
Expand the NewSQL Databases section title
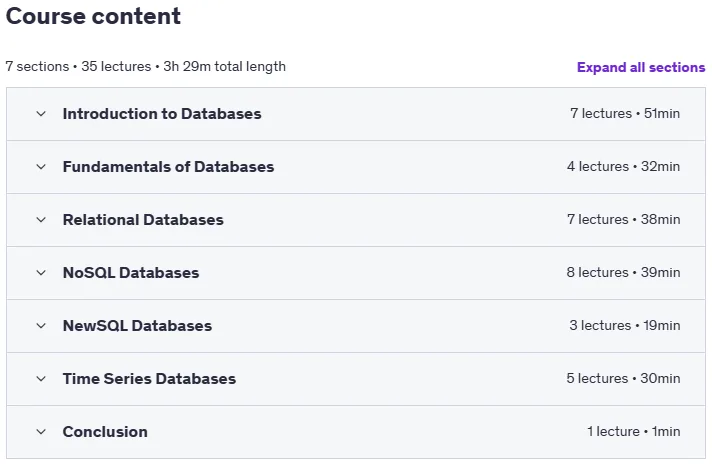click(137, 326)
